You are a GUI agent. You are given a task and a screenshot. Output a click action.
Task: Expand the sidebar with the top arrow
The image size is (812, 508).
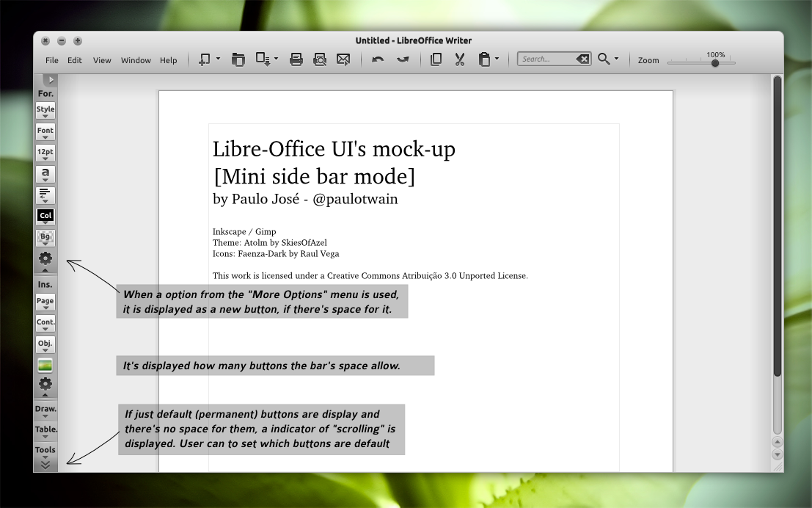50,80
